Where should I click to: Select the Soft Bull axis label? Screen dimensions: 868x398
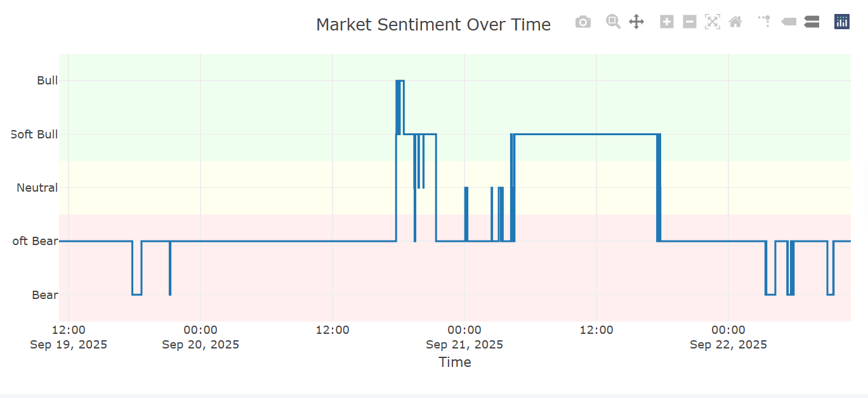pyautogui.click(x=35, y=135)
